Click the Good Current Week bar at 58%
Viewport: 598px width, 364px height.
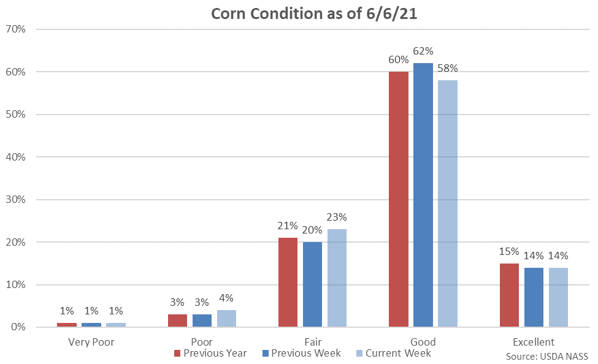[448, 203]
